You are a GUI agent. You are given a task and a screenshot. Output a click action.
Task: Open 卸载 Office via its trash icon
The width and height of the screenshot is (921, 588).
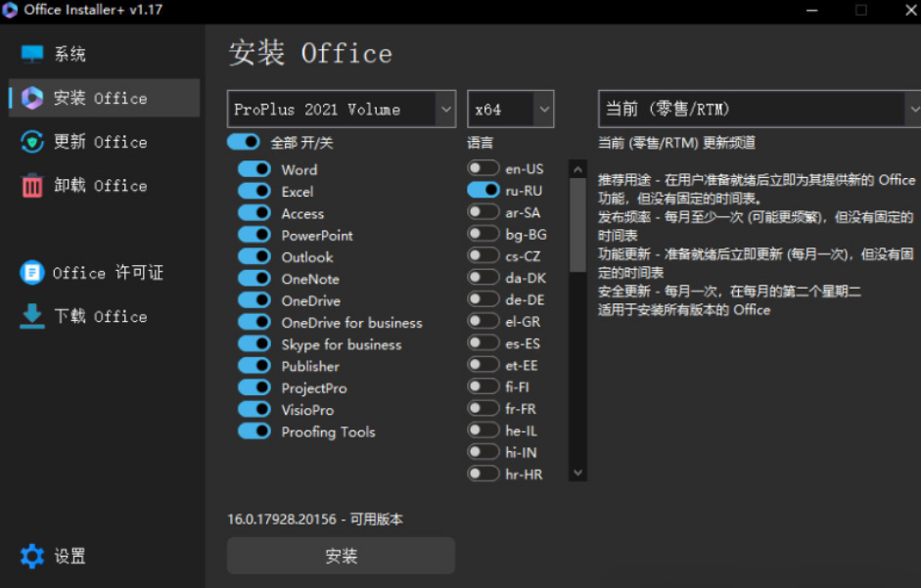tap(30, 186)
